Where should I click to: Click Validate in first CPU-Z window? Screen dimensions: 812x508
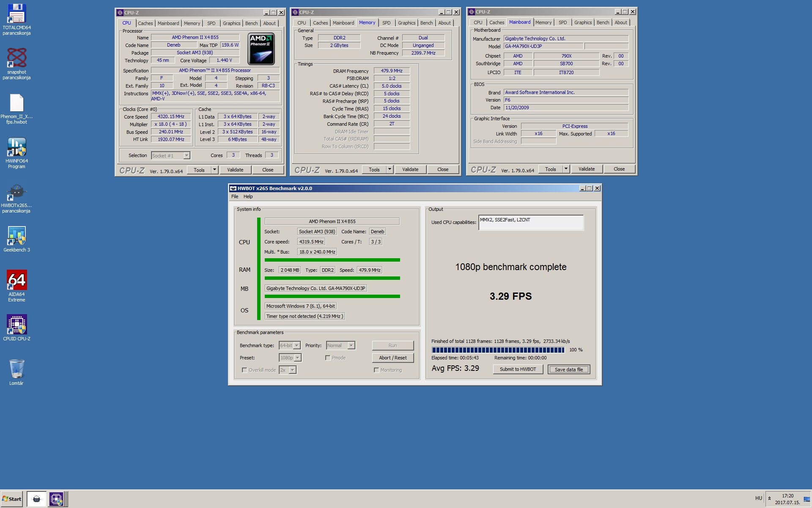coord(235,170)
